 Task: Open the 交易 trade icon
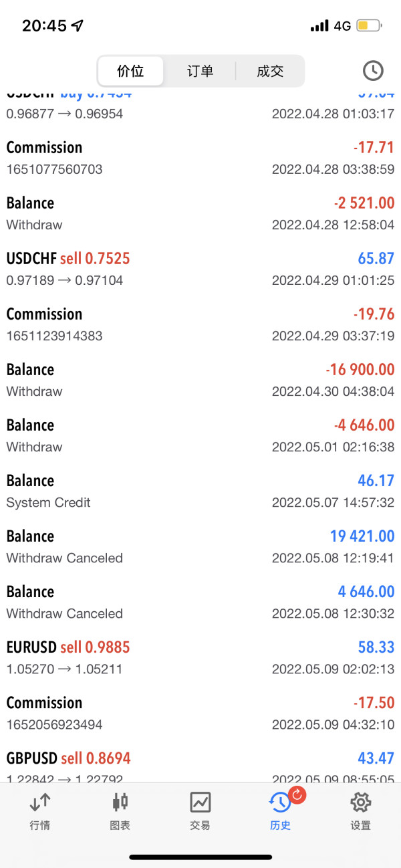(x=200, y=802)
